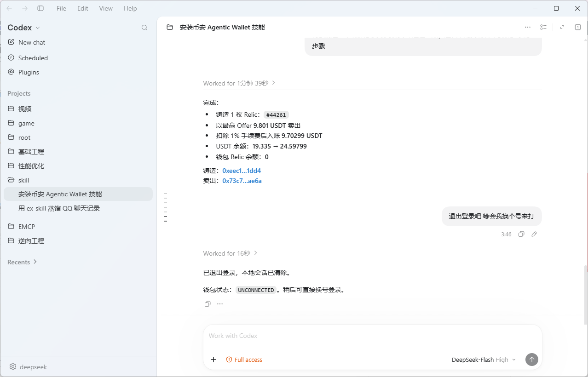Viewport: 588px width, 377px height.
Task: Open the 逆向工程 project folder
Action: (x=78, y=241)
